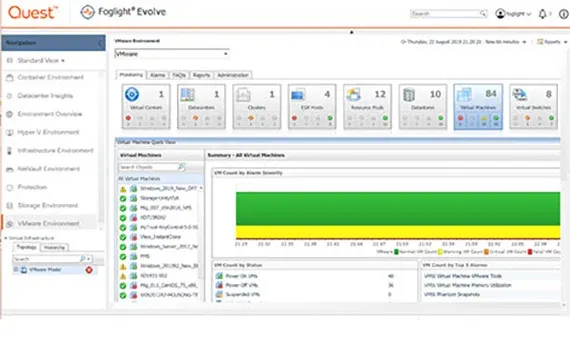Viewport: 570px width, 364px height.
Task: Click the red fatal indicator under ESX Hosts
Action: tap(294, 118)
